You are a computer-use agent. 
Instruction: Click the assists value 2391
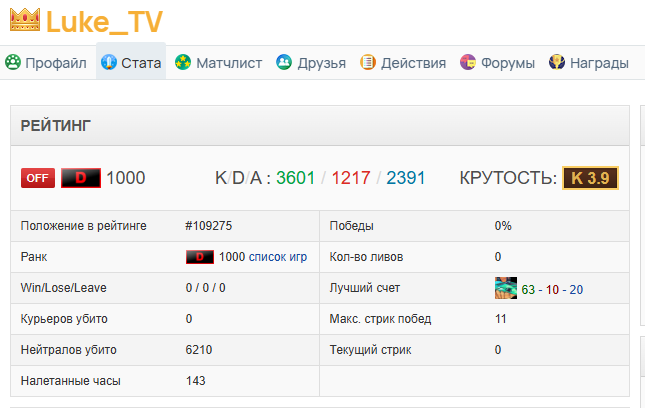pyautogui.click(x=406, y=178)
